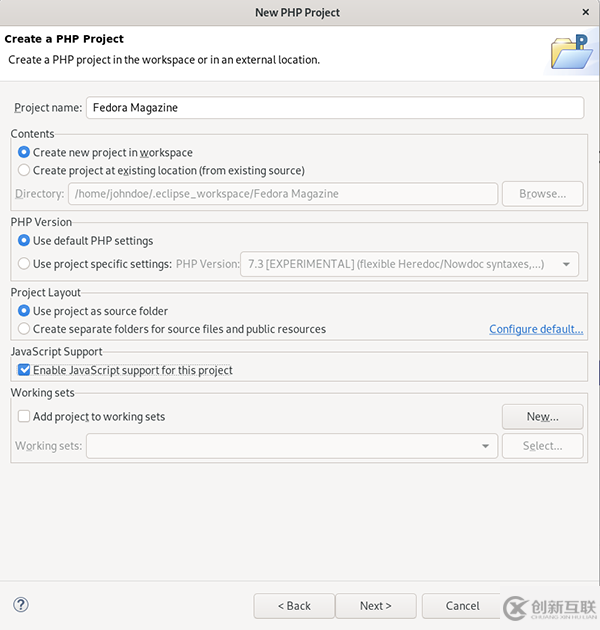Go to the Next wizard page
This screenshot has height=630, width=600.
pyautogui.click(x=376, y=605)
